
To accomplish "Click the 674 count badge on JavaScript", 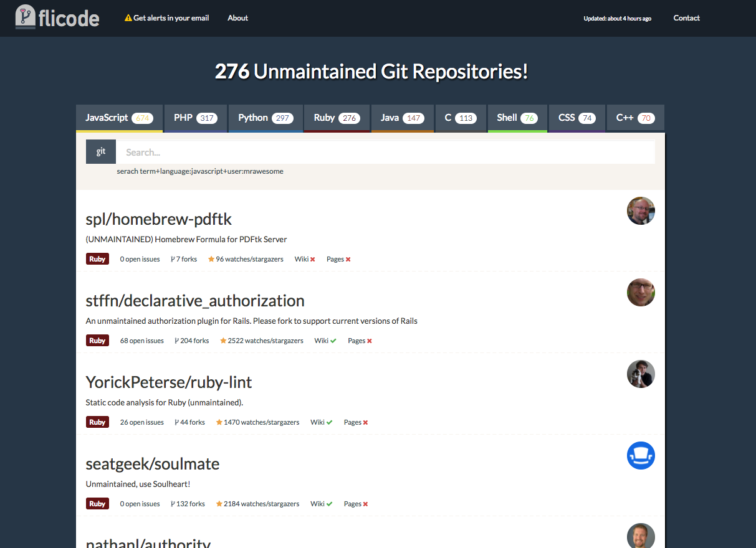I will coord(143,118).
